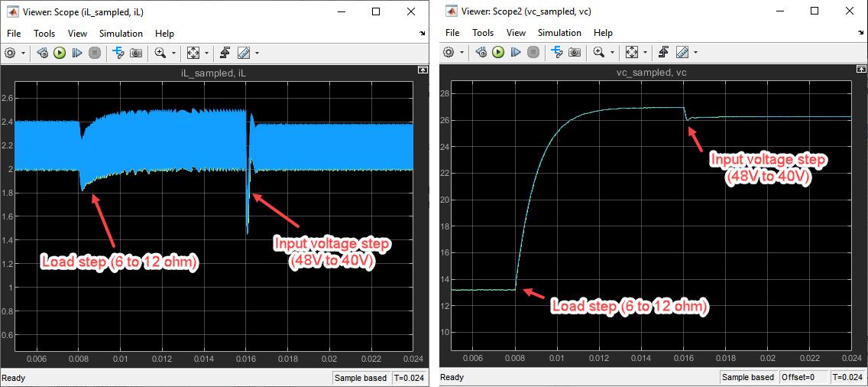Enable cursor measurements ruler in Scope2
Image resolution: width=868 pixels, height=387 pixels.
pos(682,52)
